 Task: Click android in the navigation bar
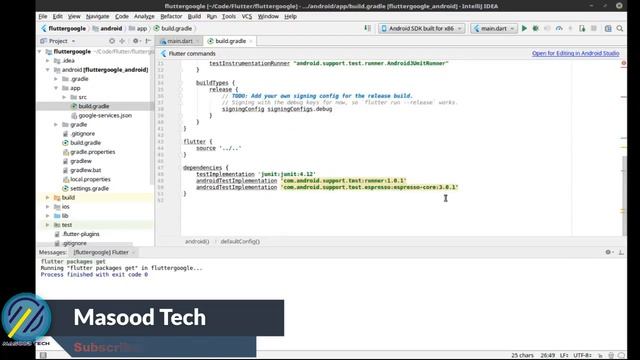tap(107, 28)
